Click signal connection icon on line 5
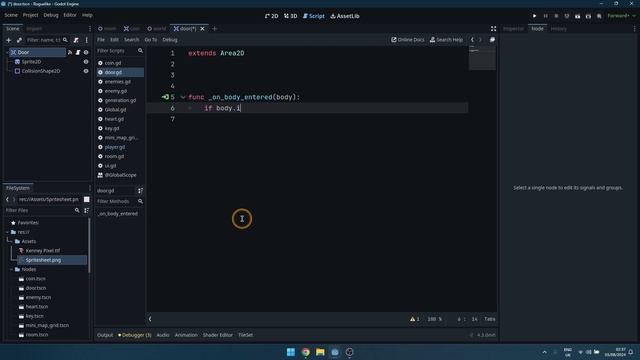Image resolution: width=640 pixels, height=360 pixels. tap(165, 97)
